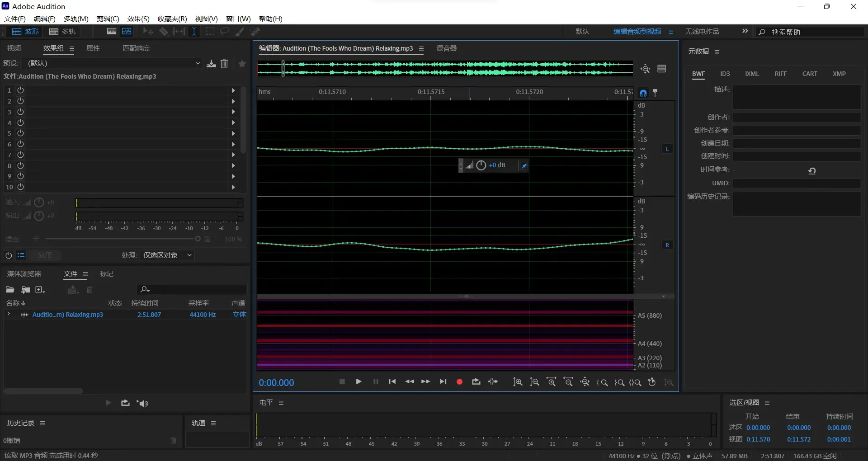868x461 pixels.
Task: Toggle the main effects rack power button
Action: [9, 255]
